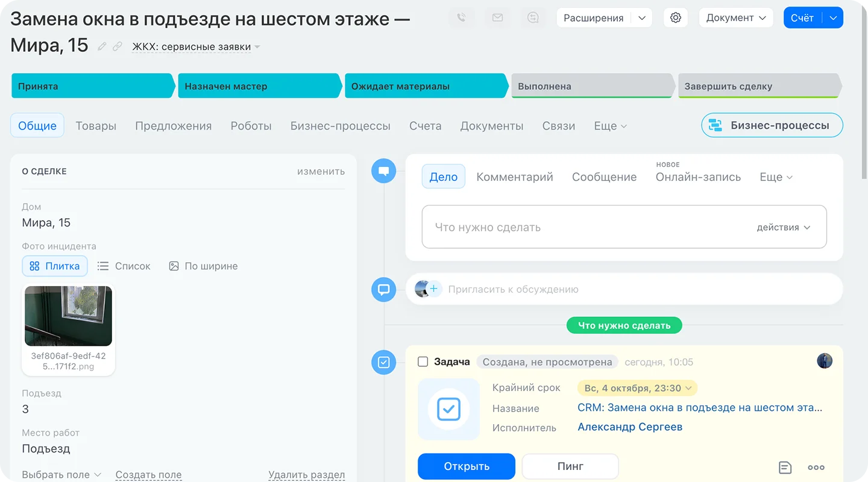Image resolution: width=868 pixels, height=482 pixels.
Task: Click the изменить link in О сделке
Action: (321, 172)
